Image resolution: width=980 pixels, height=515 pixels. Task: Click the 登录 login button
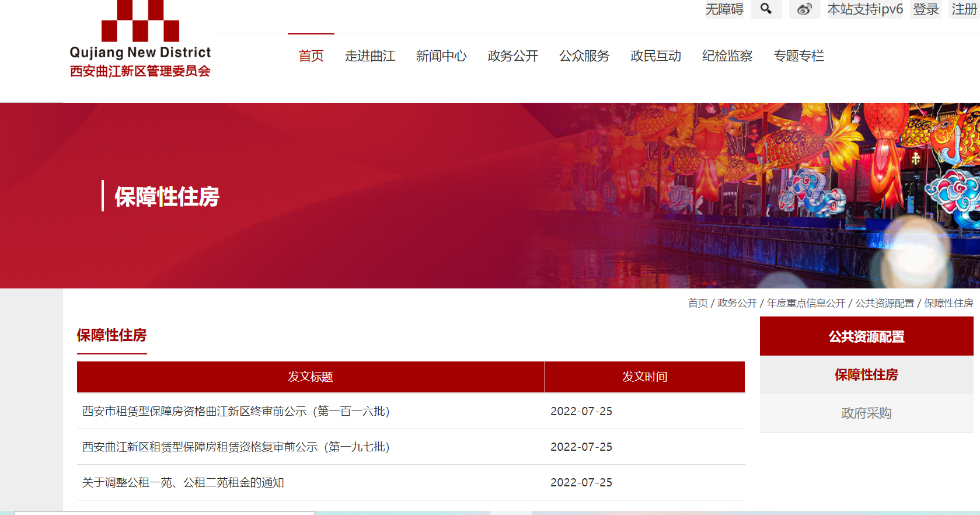[x=926, y=9]
